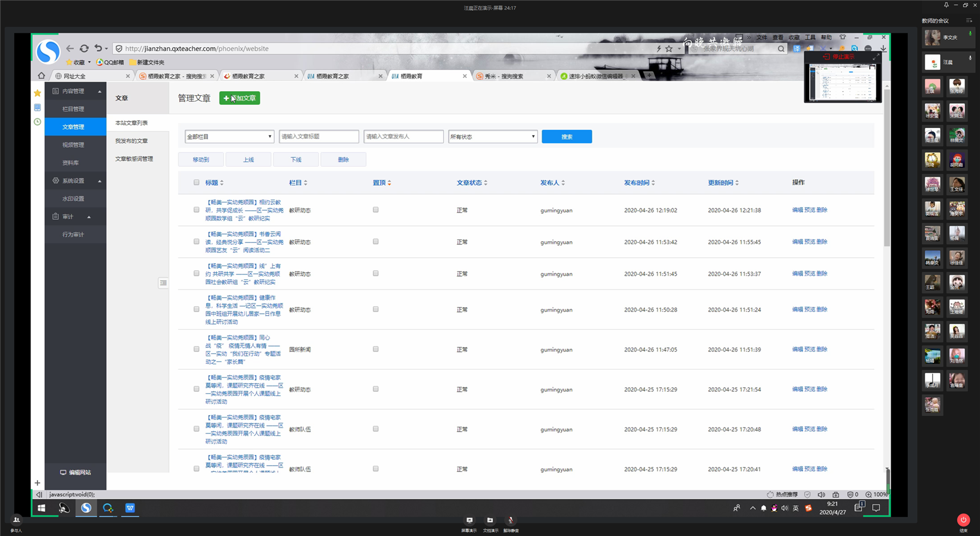
Task: Click red 结束 end meeting button
Action: click(963, 520)
